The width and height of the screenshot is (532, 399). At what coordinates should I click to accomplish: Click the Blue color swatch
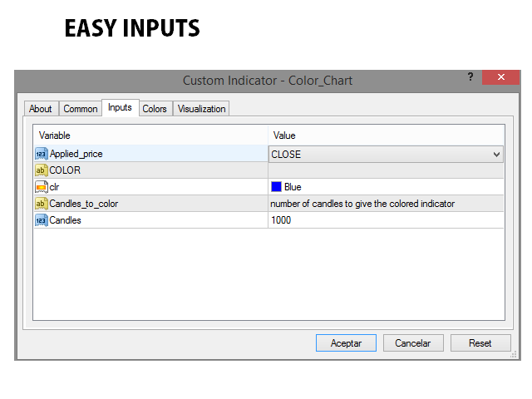click(x=276, y=187)
